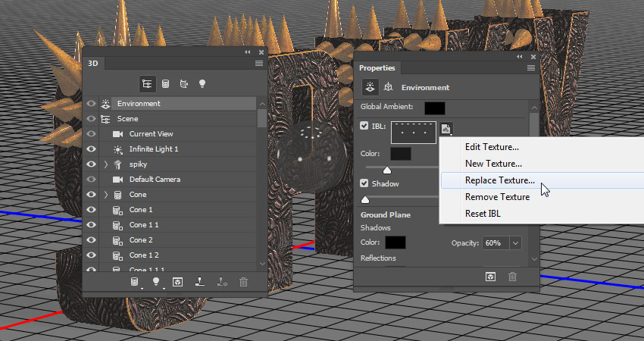Image resolution: width=644 pixels, height=341 pixels.
Task: Choose Replace Texture... from the menu
Action: tap(500, 180)
